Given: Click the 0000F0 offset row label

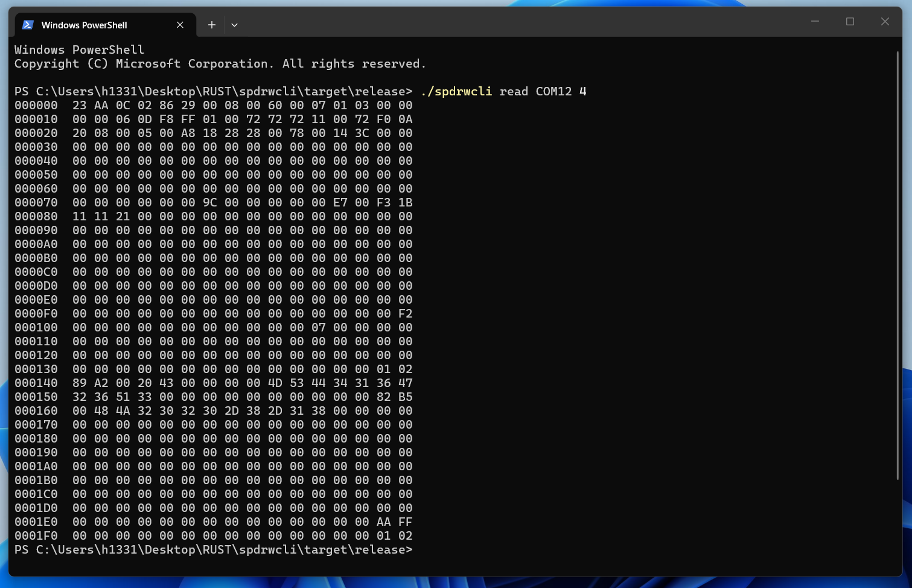Looking at the screenshot, I should (x=36, y=313).
